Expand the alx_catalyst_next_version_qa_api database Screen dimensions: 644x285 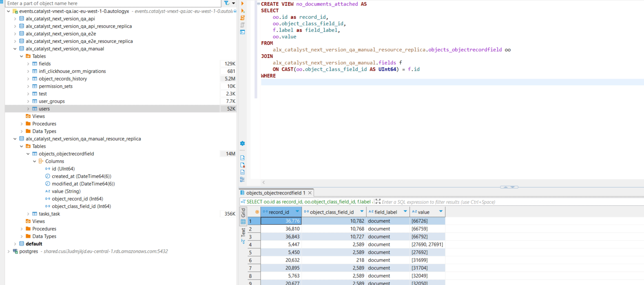click(15, 19)
